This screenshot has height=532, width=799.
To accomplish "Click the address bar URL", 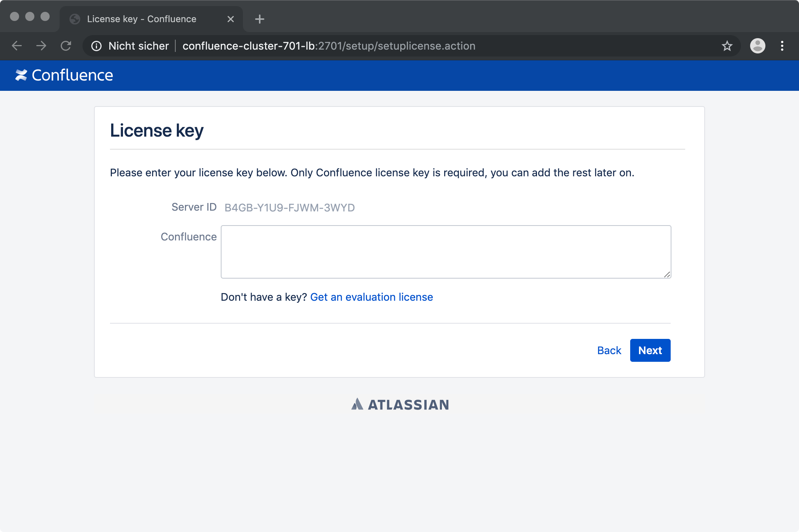I will [x=329, y=46].
